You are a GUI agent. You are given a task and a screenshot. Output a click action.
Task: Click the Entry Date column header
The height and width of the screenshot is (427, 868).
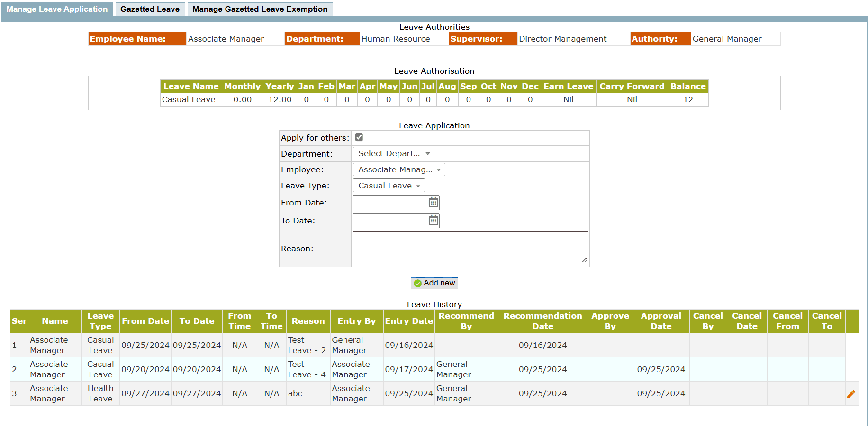(408, 321)
